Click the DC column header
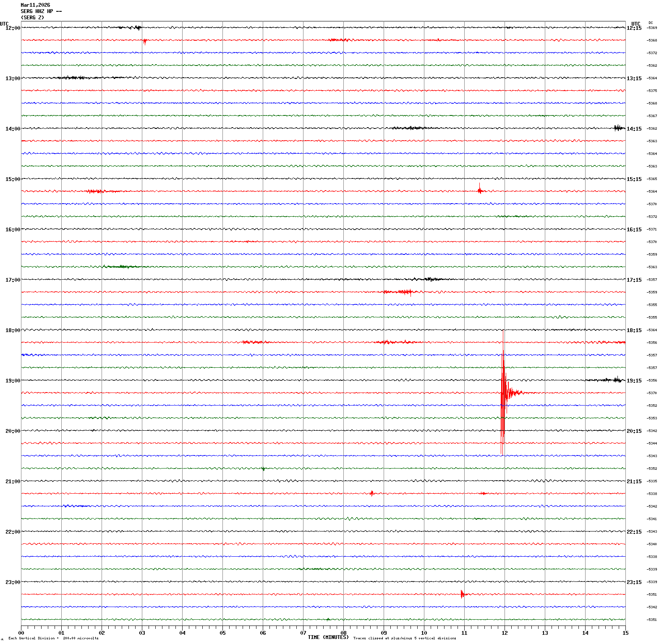This screenshot has height=644, width=659. tap(651, 23)
